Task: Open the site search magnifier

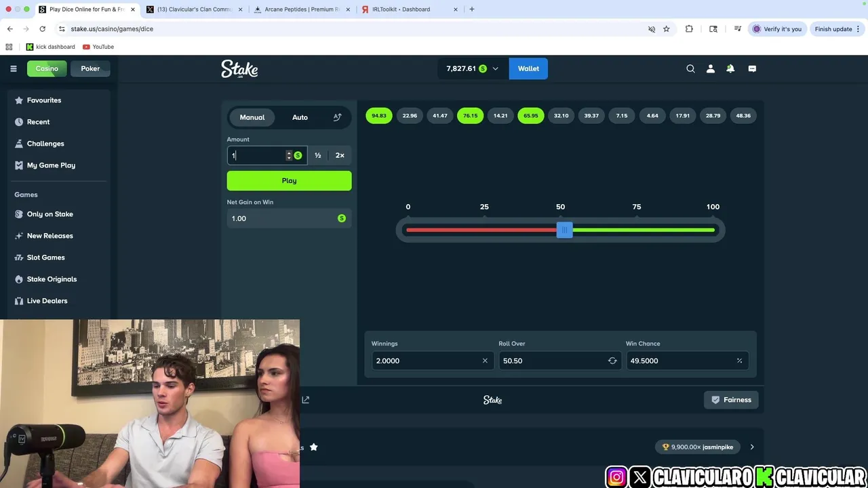Action: pos(690,68)
